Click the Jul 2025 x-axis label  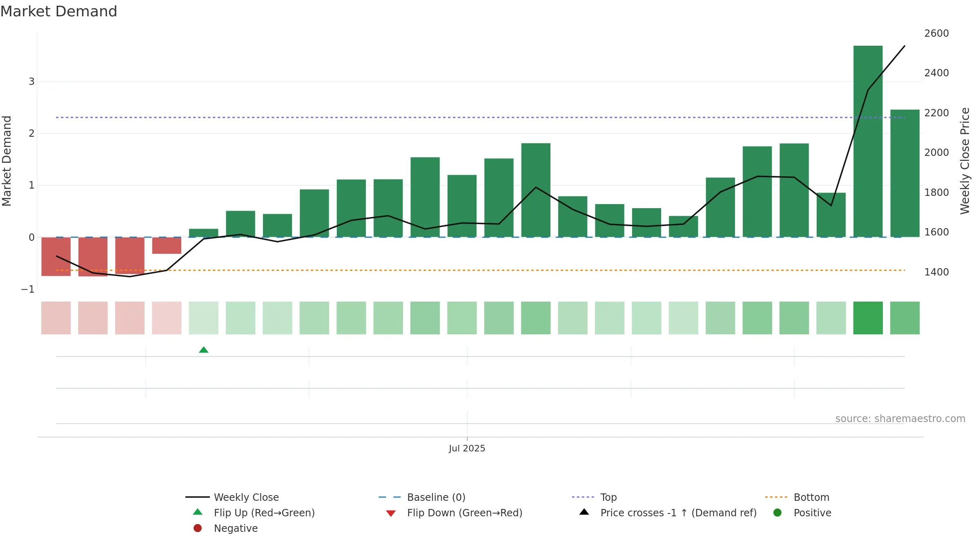467,448
